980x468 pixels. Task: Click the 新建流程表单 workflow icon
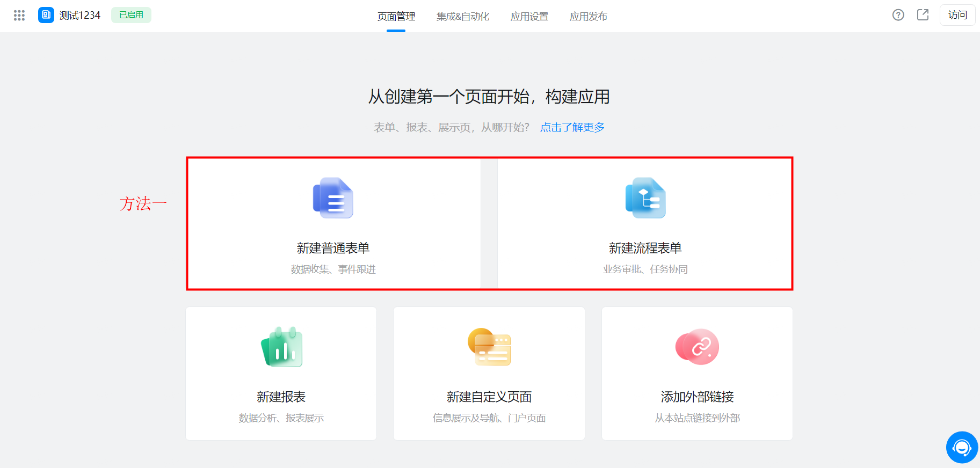tap(645, 198)
